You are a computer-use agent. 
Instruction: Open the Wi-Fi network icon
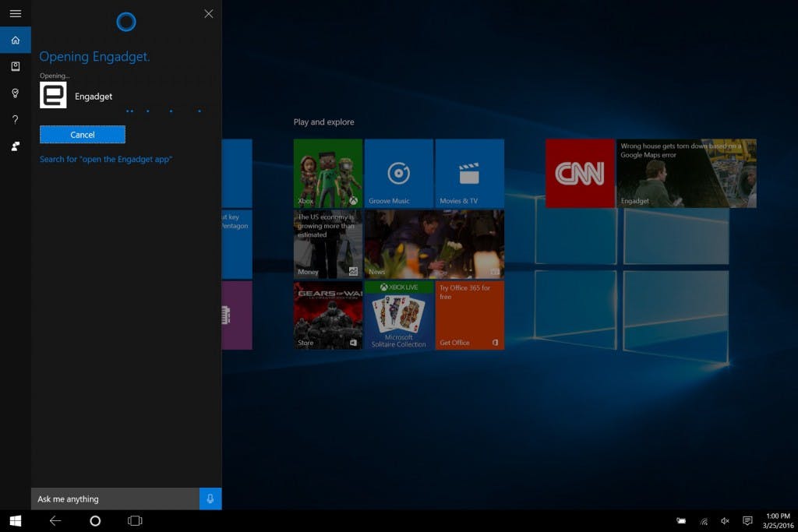pyautogui.click(x=703, y=521)
